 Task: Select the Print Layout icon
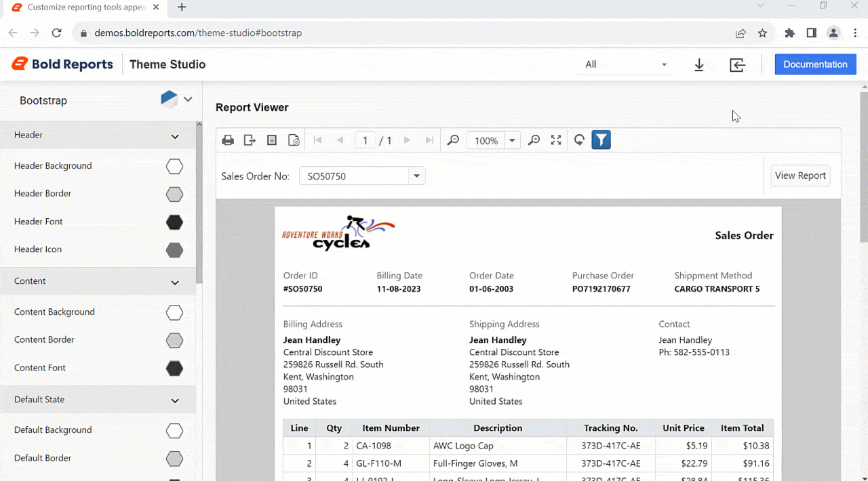(x=272, y=140)
